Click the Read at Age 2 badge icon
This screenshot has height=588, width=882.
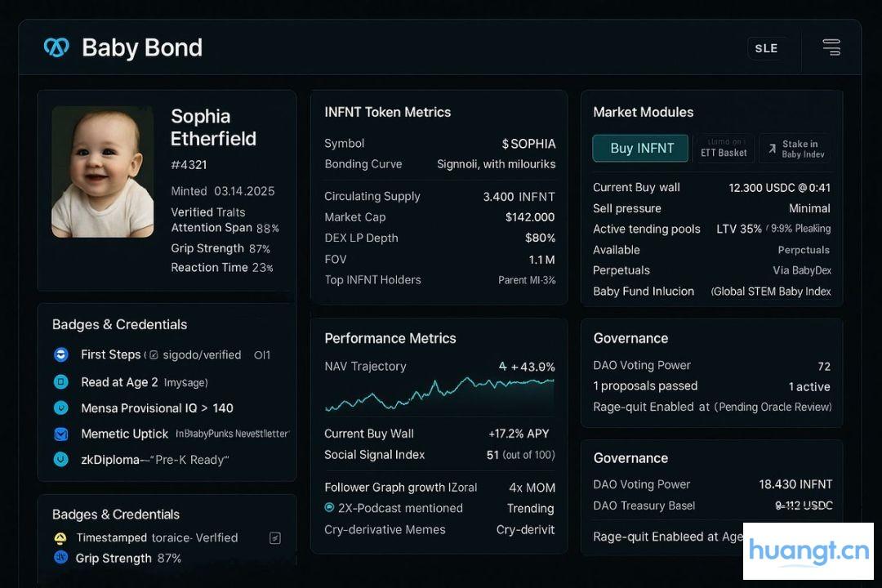click(60, 381)
